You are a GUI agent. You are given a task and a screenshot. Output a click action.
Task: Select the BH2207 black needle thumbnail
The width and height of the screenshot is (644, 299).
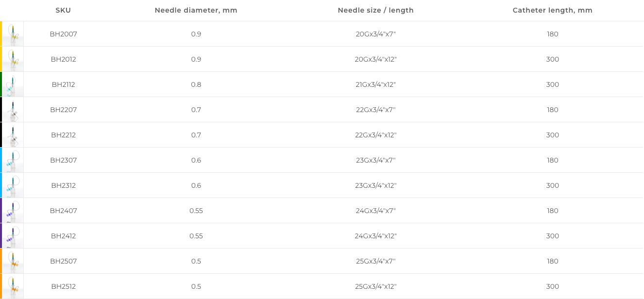click(13, 110)
